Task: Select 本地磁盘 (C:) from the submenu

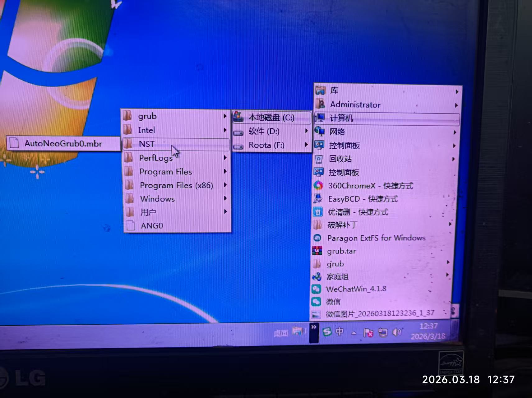Action: [x=272, y=118]
